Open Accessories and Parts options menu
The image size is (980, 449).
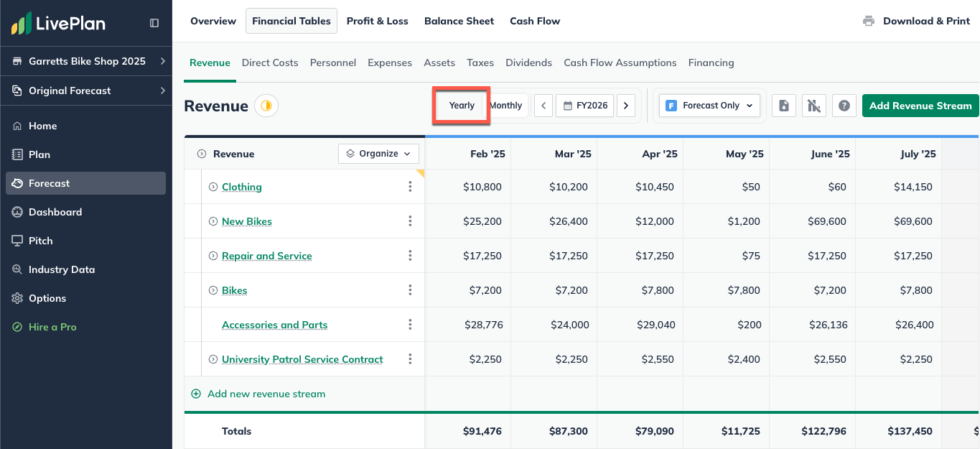pyautogui.click(x=410, y=325)
